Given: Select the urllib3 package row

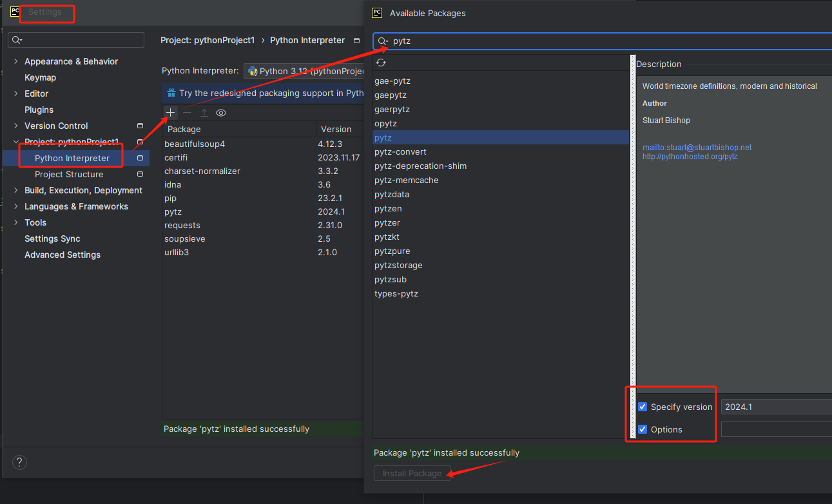Looking at the screenshot, I should coord(263,252).
